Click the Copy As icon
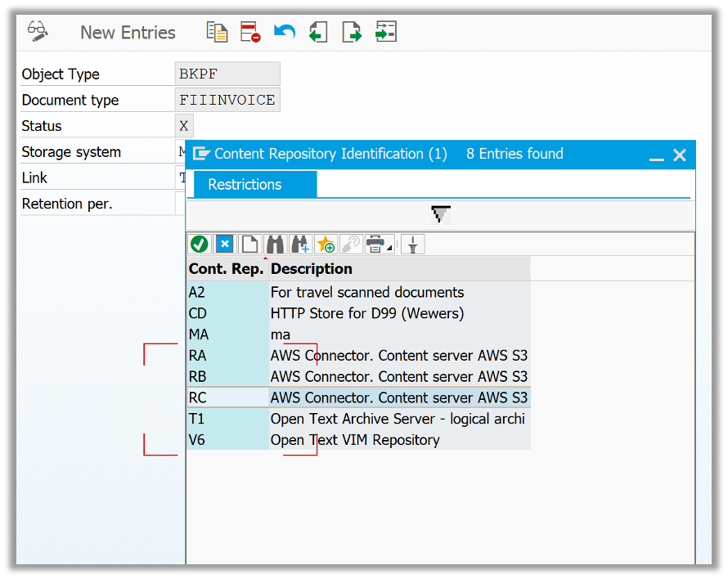 (217, 32)
